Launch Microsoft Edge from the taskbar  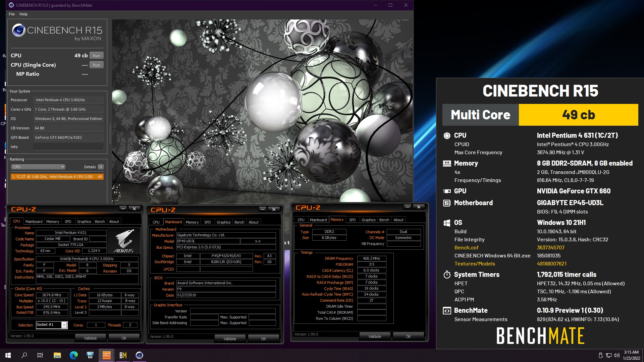(x=74, y=355)
